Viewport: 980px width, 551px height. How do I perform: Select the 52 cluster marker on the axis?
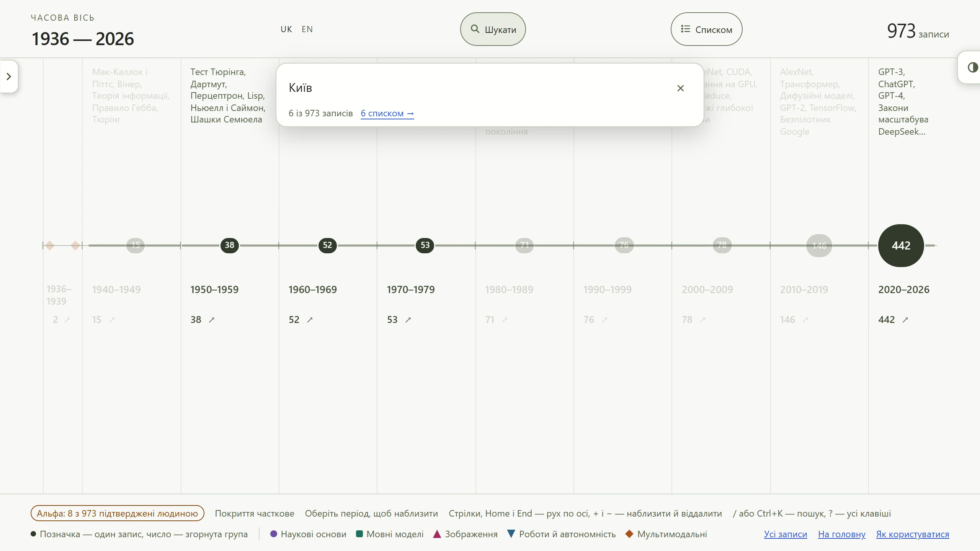pyautogui.click(x=327, y=245)
